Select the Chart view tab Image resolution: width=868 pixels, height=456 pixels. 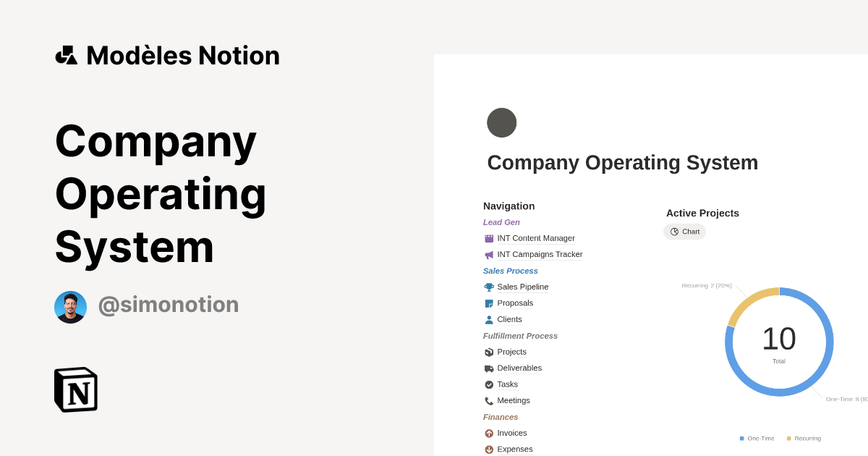click(684, 232)
